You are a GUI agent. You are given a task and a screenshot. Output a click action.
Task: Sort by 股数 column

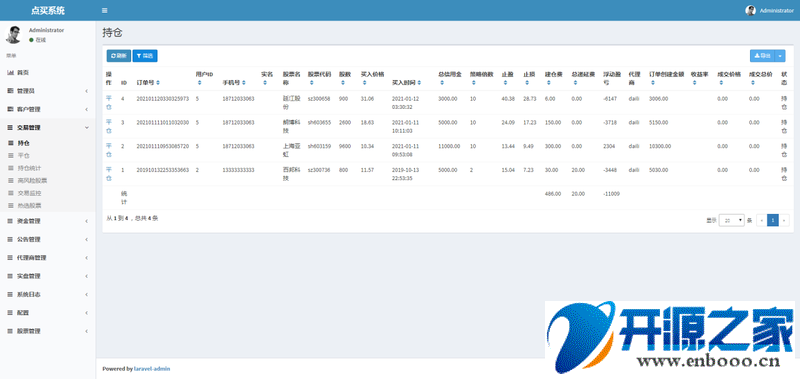tap(342, 83)
